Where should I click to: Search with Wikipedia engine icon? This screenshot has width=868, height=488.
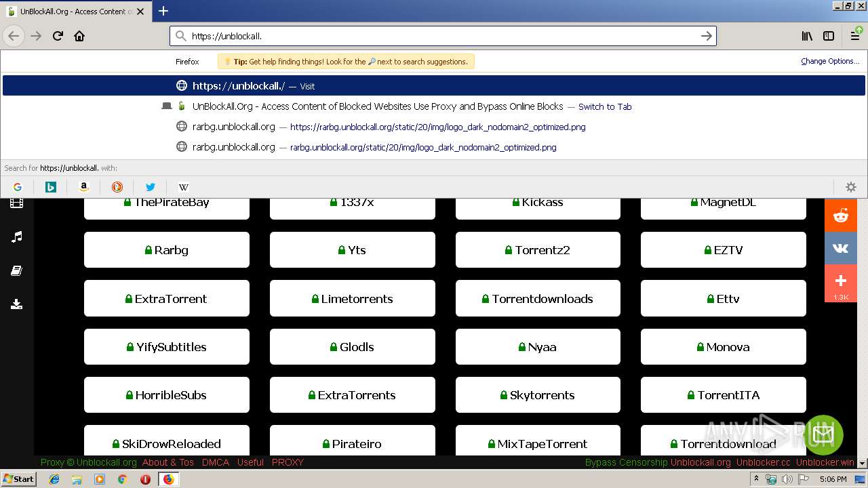[183, 187]
